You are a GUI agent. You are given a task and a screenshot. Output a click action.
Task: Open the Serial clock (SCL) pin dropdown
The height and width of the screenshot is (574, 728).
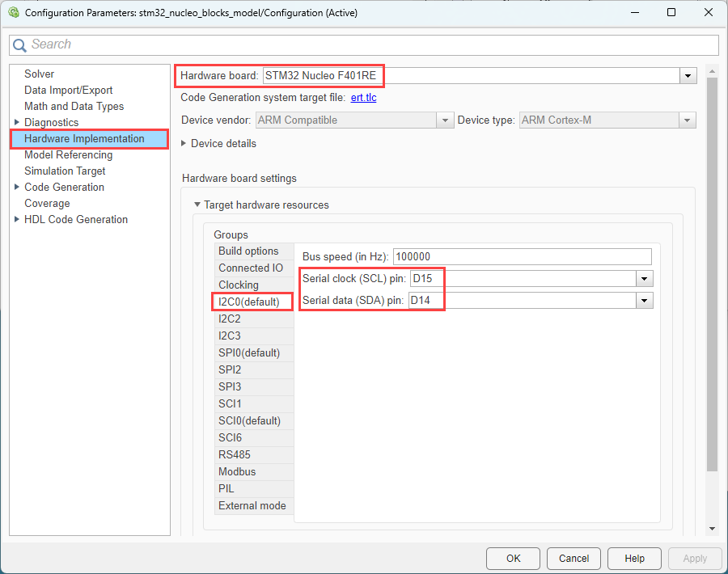645,278
